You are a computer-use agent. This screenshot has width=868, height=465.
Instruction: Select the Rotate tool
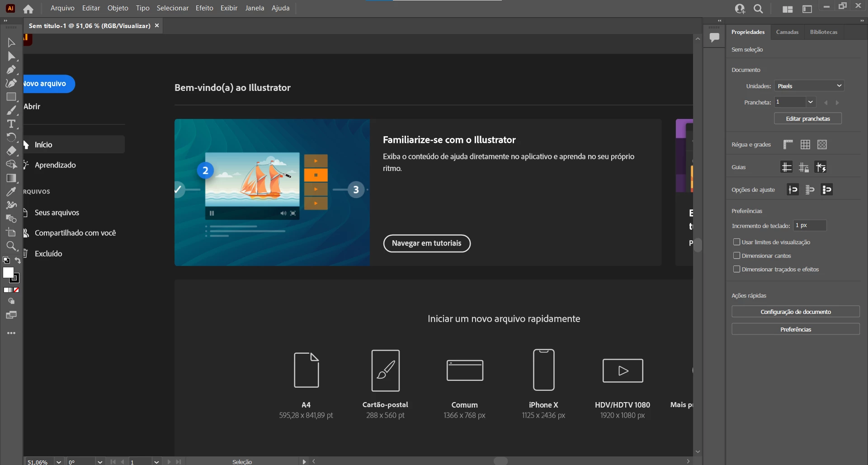click(x=11, y=138)
